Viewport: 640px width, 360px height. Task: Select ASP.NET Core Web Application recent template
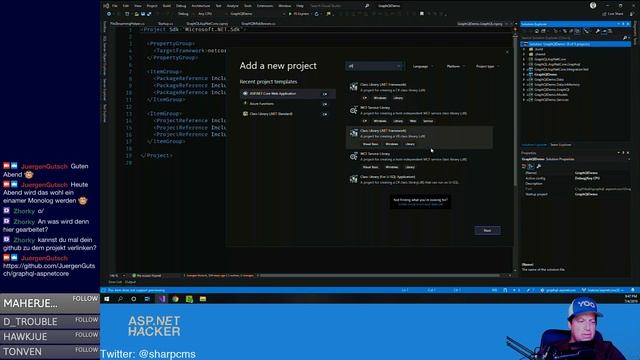288,93
